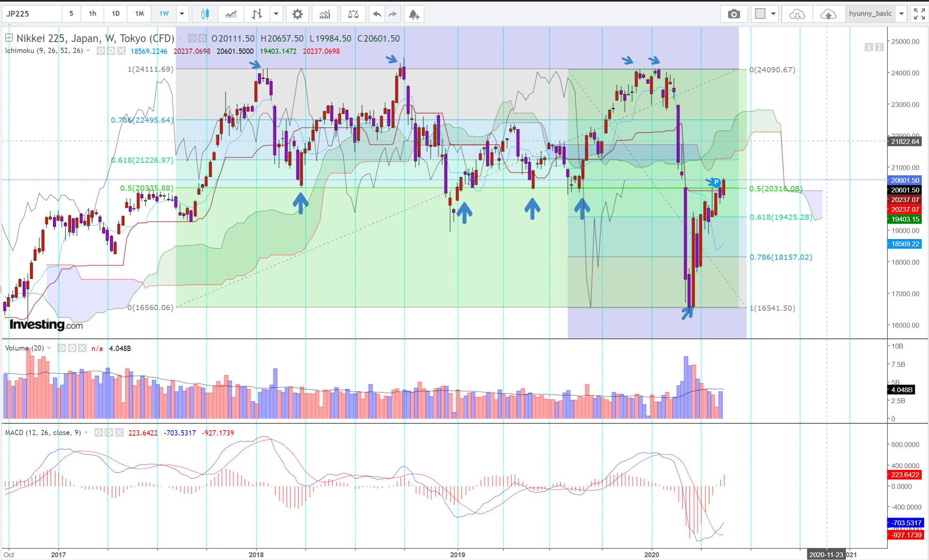This screenshot has width=929, height=560.
Task: Open chart settings gear
Action: [x=297, y=14]
